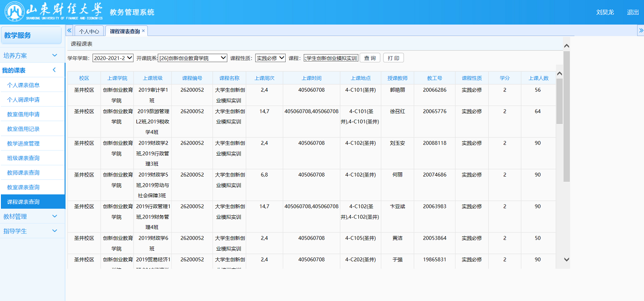Click the table's vertical scrollbar thumb
644x301 pixels.
[x=559, y=100]
